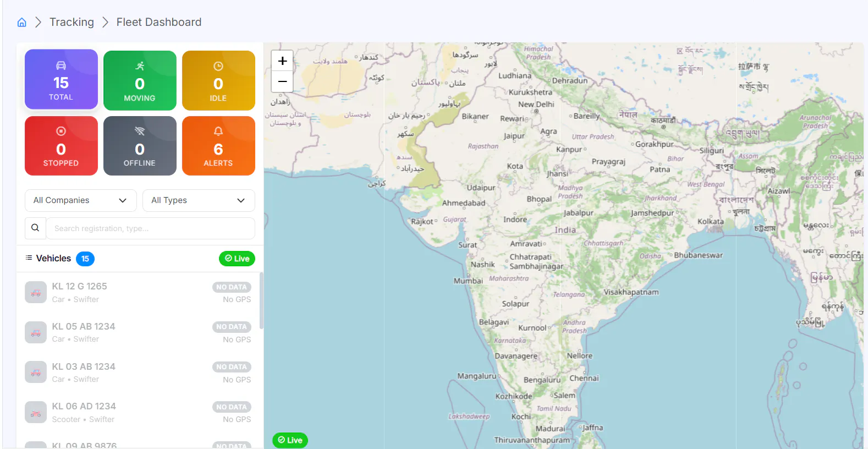Click the bell icon on Alerts card

218,131
